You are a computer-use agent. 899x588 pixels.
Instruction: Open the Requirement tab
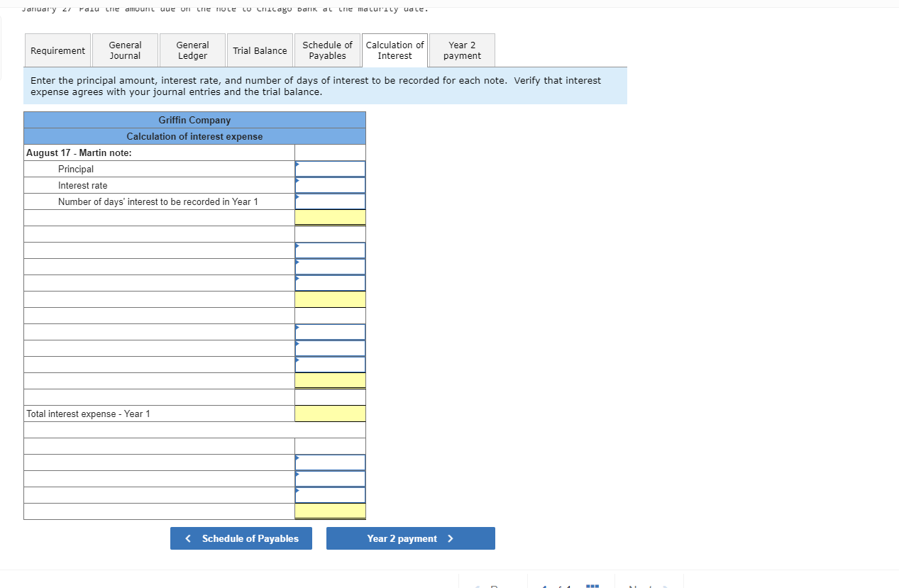click(57, 50)
